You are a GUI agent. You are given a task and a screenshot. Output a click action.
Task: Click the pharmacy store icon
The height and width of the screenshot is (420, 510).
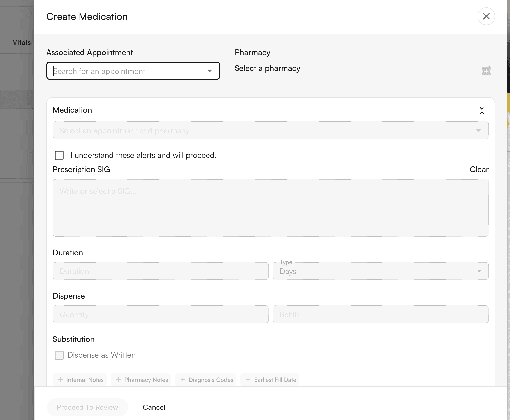486,71
